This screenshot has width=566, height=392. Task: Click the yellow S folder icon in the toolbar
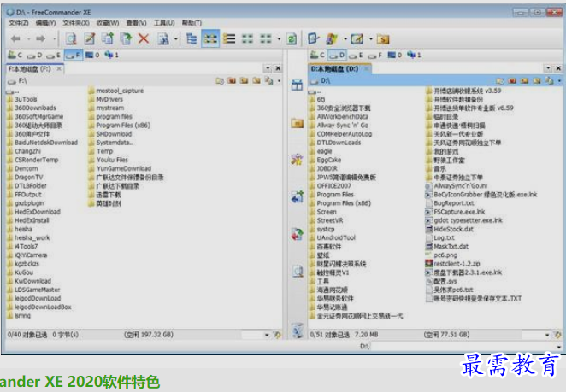383,39
